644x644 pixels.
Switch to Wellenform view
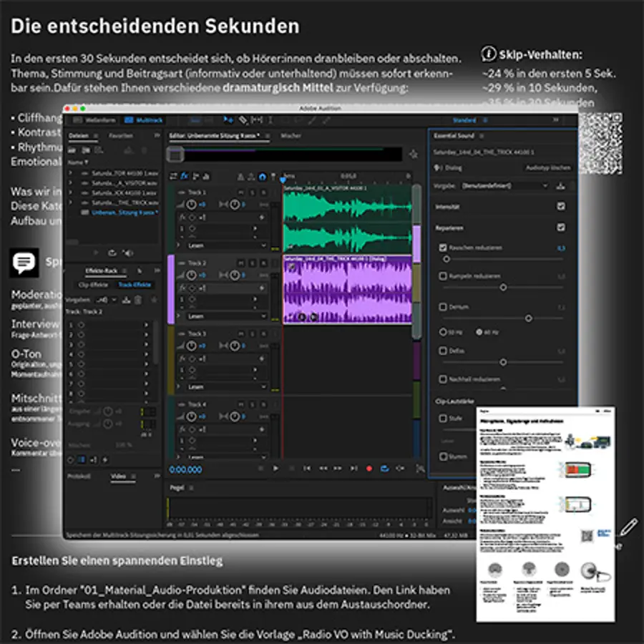95,120
